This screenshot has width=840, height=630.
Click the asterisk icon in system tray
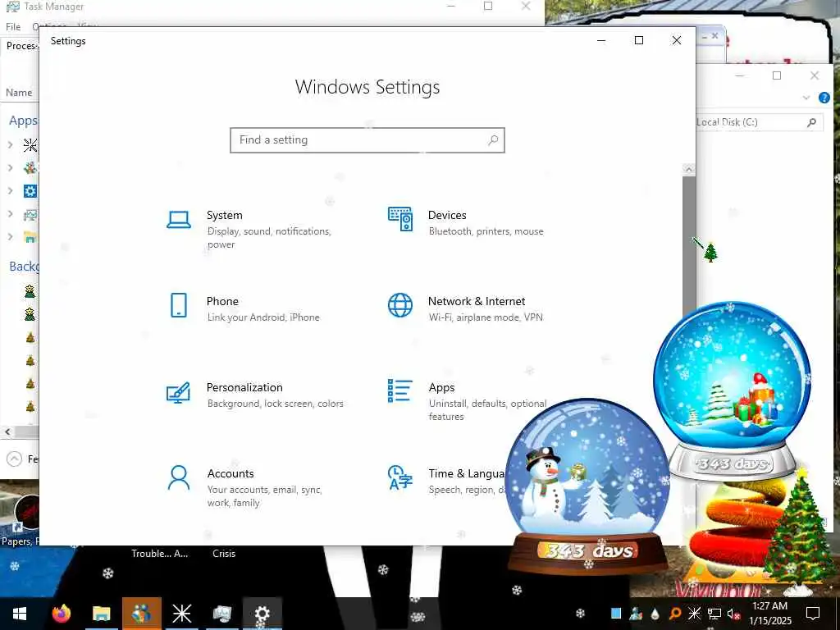click(694, 614)
